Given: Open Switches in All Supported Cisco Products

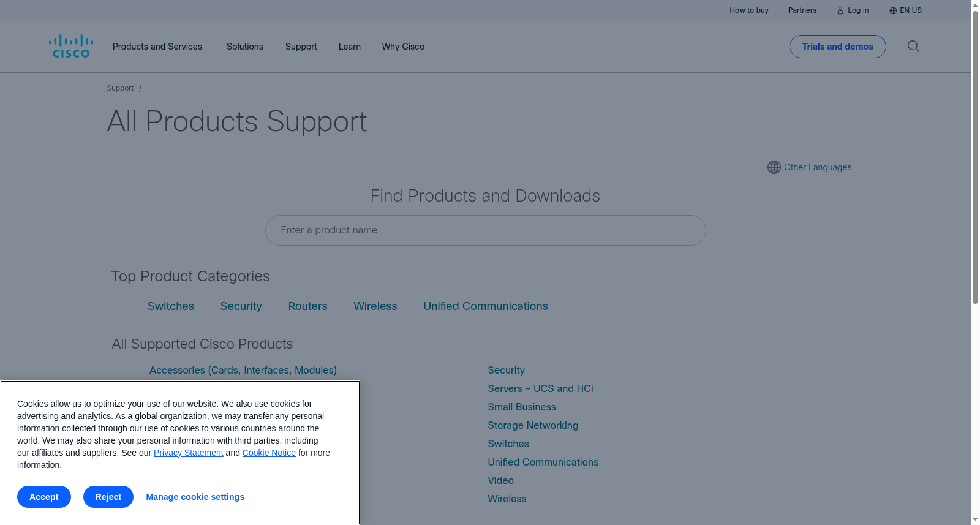Looking at the screenshot, I should click(x=508, y=444).
